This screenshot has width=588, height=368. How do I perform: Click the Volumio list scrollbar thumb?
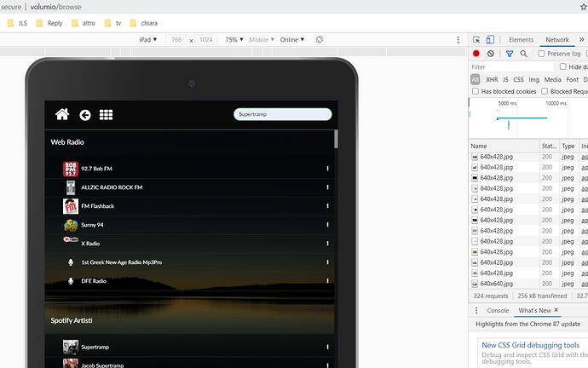336,139
